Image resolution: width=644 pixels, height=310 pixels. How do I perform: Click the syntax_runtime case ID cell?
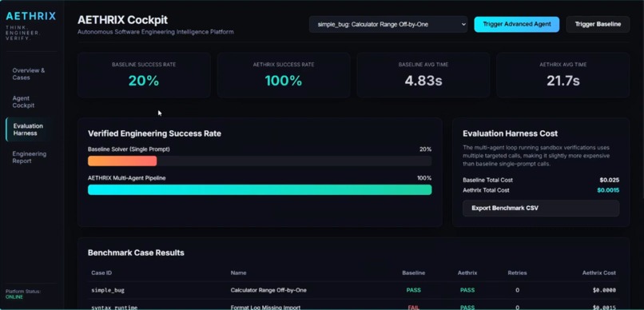[x=114, y=307]
